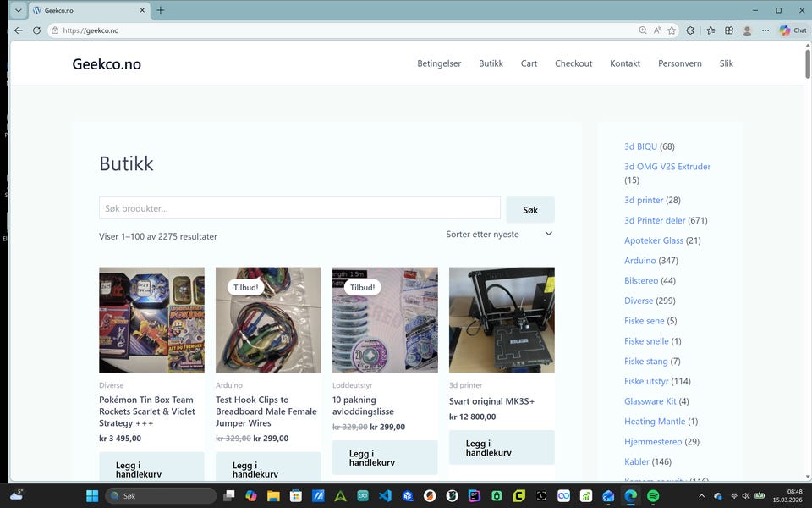The height and width of the screenshot is (508, 812).
Task: Add page to favorites with star icon
Action: point(672,30)
